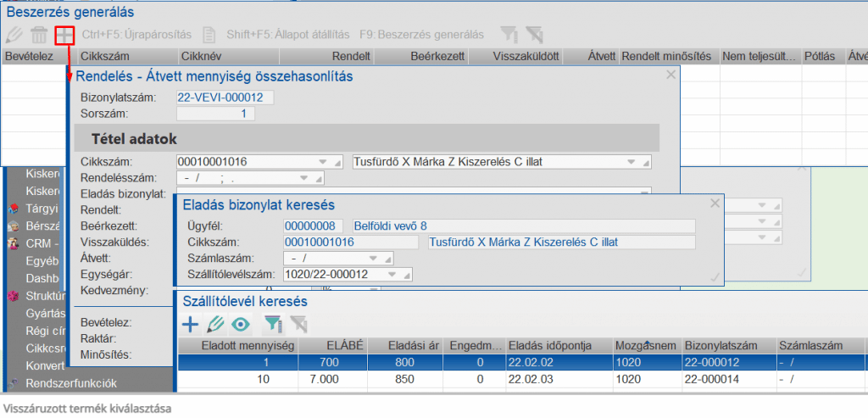The image size is (868, 418).
Task: Click the red-highlighted grid icon in toolbar
Action: pyautogui.click(x=64, y=35)
